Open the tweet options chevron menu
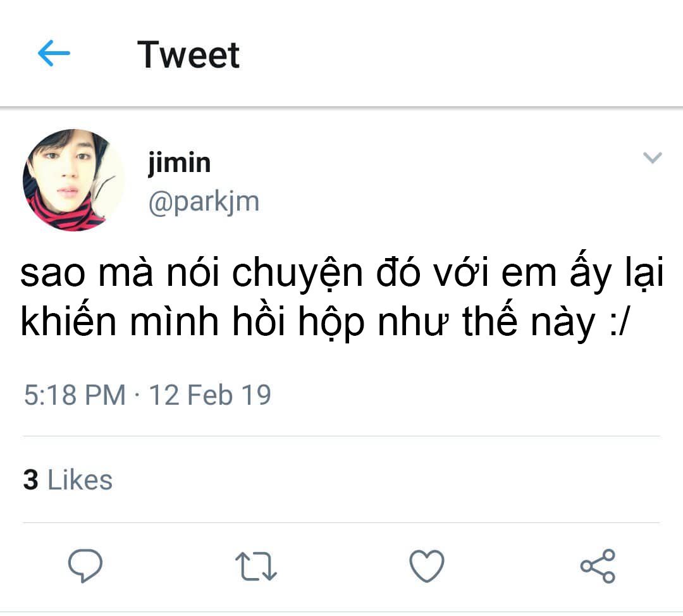683x616 pixels. (x=652, y=158)
